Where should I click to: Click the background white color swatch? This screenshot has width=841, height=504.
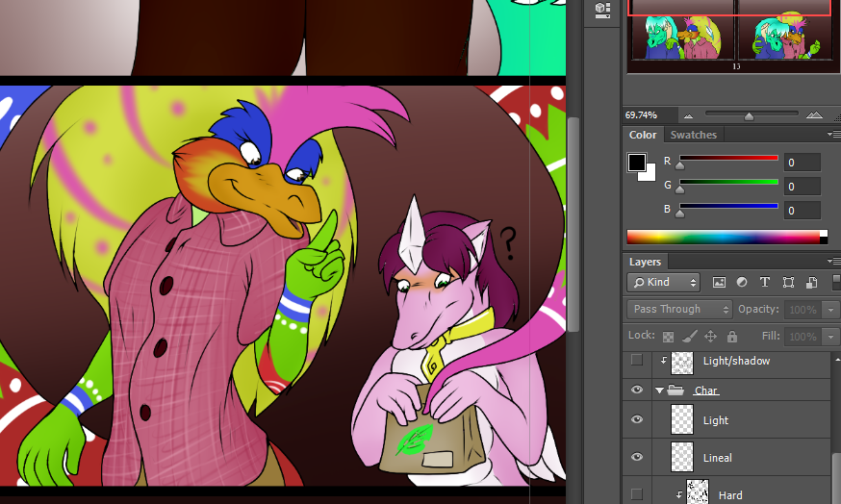[649, 175]
